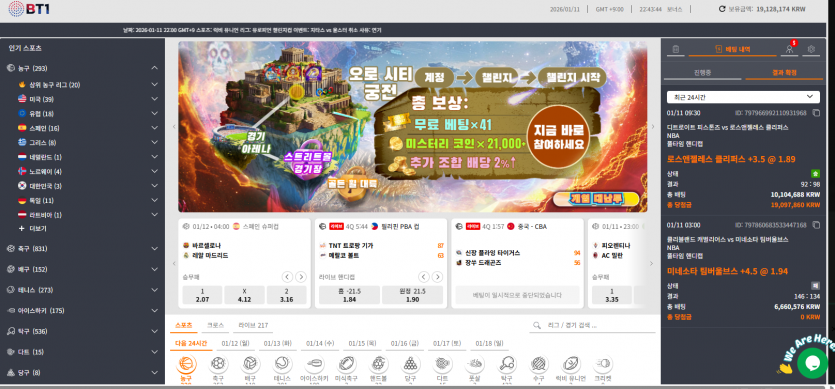Select the 01/14 (수) date tab
The image size is (835, 389).
[320, 344]
